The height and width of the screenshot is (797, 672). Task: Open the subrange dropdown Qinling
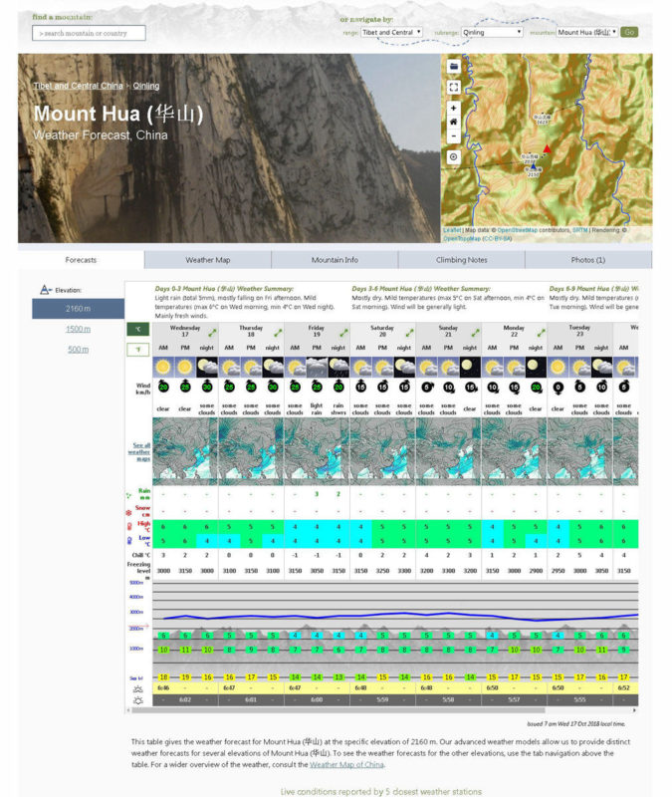pyautogui.click(x=492, y=32)
